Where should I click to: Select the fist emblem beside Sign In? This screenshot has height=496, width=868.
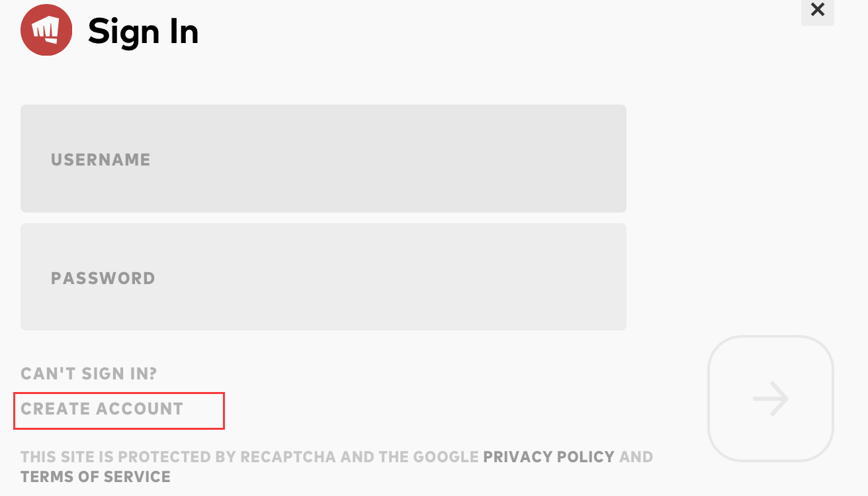[46, 30]
